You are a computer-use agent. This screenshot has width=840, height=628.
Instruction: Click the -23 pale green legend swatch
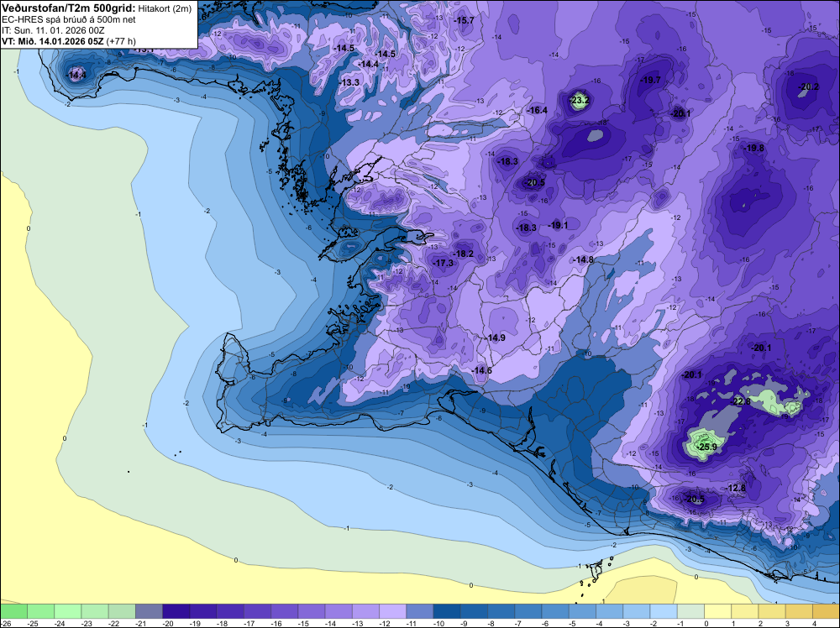point(95,611)
